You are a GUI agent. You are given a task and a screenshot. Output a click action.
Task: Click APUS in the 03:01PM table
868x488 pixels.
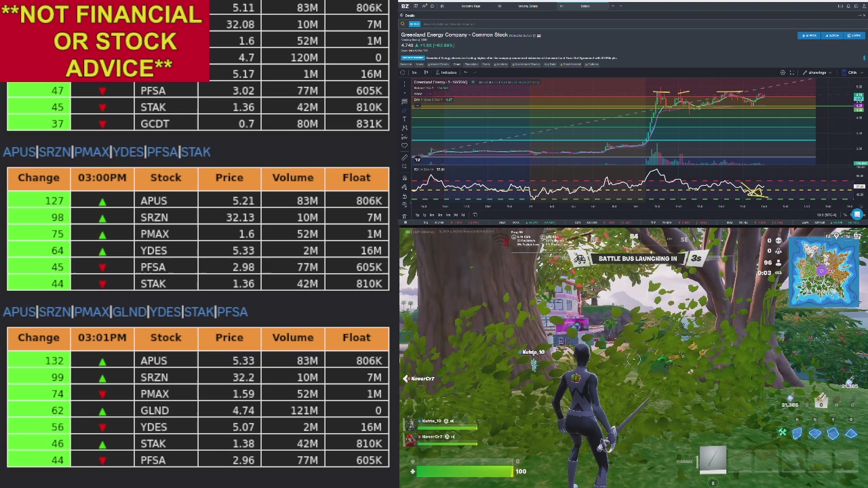click(154, 361)
